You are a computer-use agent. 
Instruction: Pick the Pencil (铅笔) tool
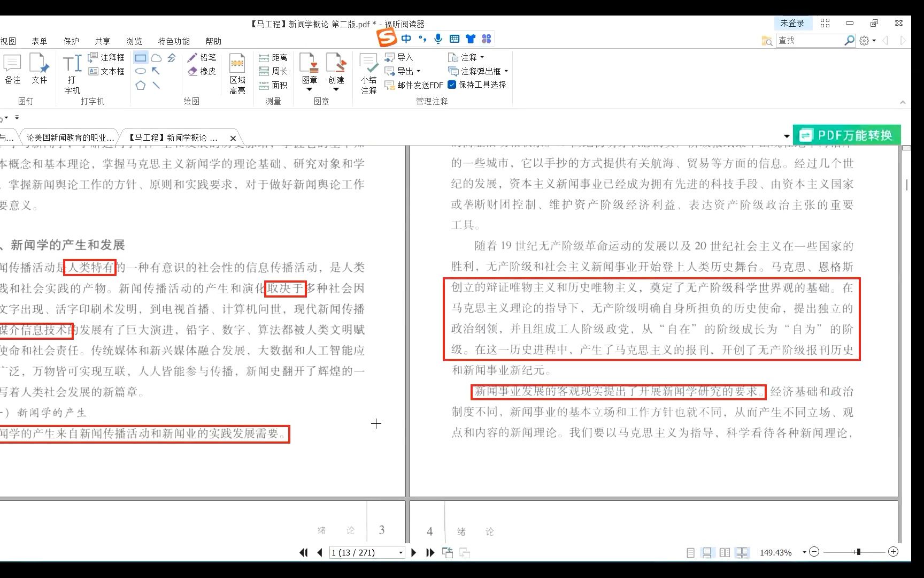click(202, 57)
